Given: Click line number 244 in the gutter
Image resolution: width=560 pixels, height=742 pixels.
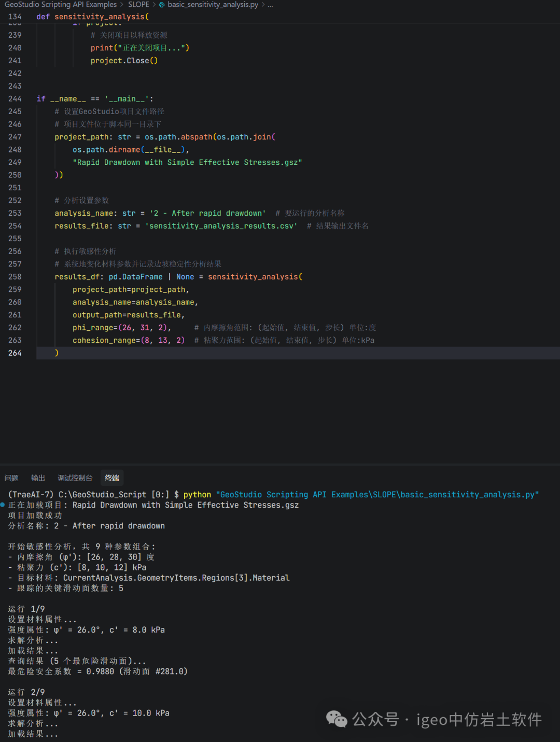Looking at the screenshot, I should pos(15,99).
